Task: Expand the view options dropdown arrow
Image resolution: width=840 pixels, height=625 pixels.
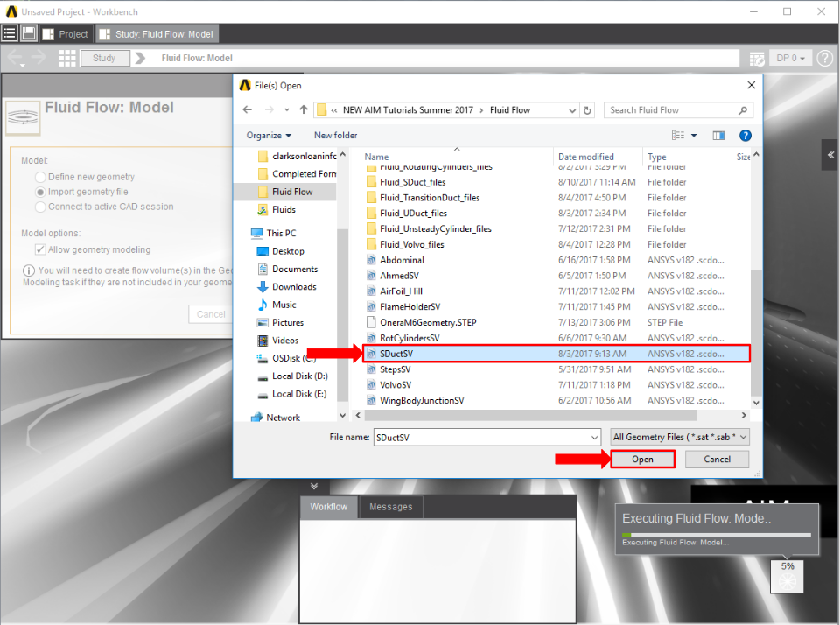Action: point(694,135)
